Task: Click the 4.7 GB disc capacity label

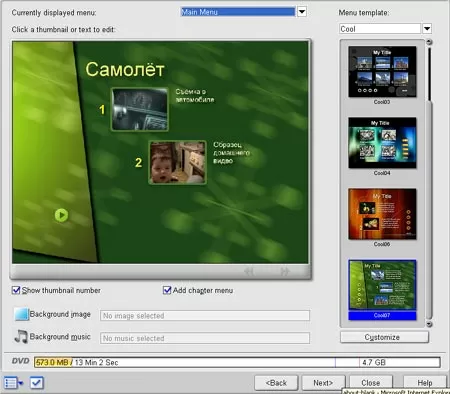Action: 373,362
